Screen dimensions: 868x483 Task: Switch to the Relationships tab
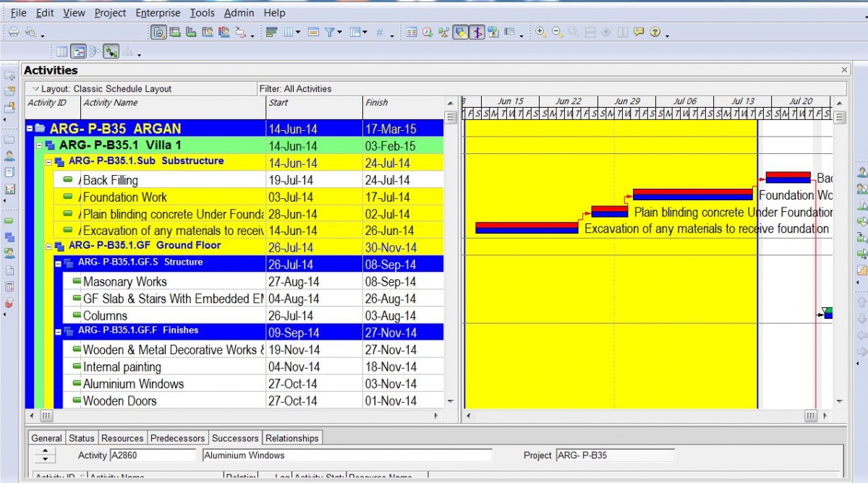pyautogui.click(x=292, y=438)
